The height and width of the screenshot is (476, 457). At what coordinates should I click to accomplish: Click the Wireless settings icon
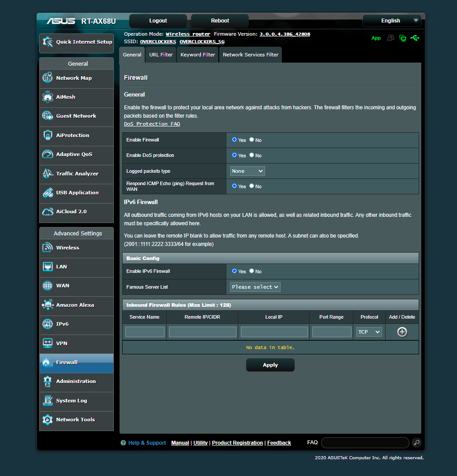[48, 247]
